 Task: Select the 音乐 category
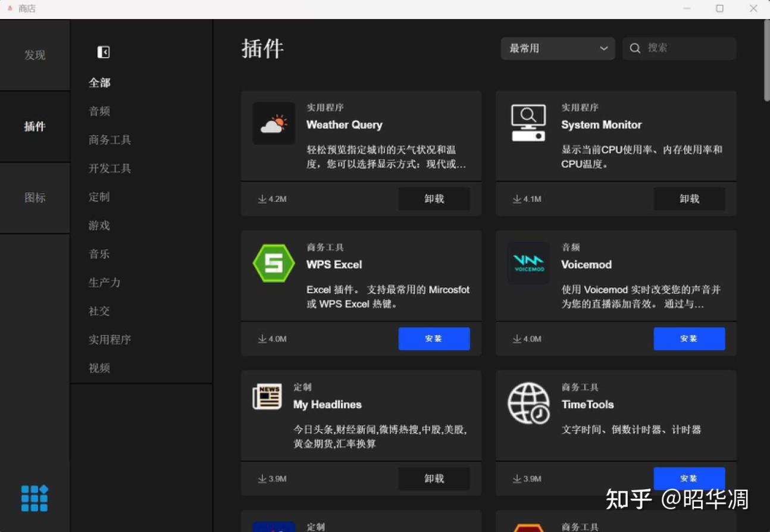[99, 254]
